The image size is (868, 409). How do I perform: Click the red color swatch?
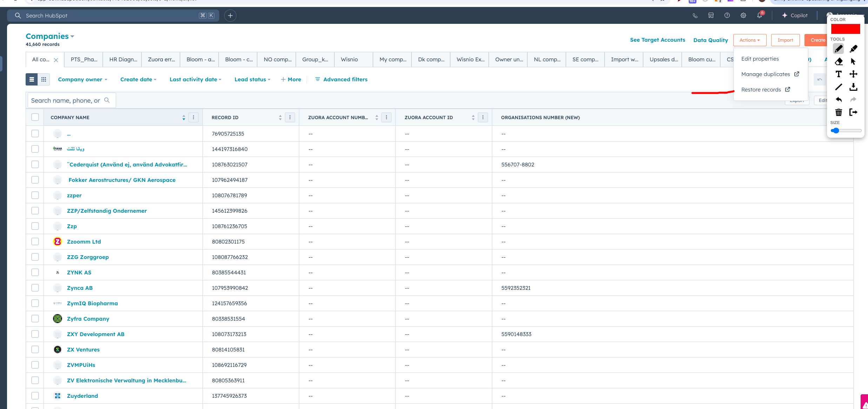point(845,29)
